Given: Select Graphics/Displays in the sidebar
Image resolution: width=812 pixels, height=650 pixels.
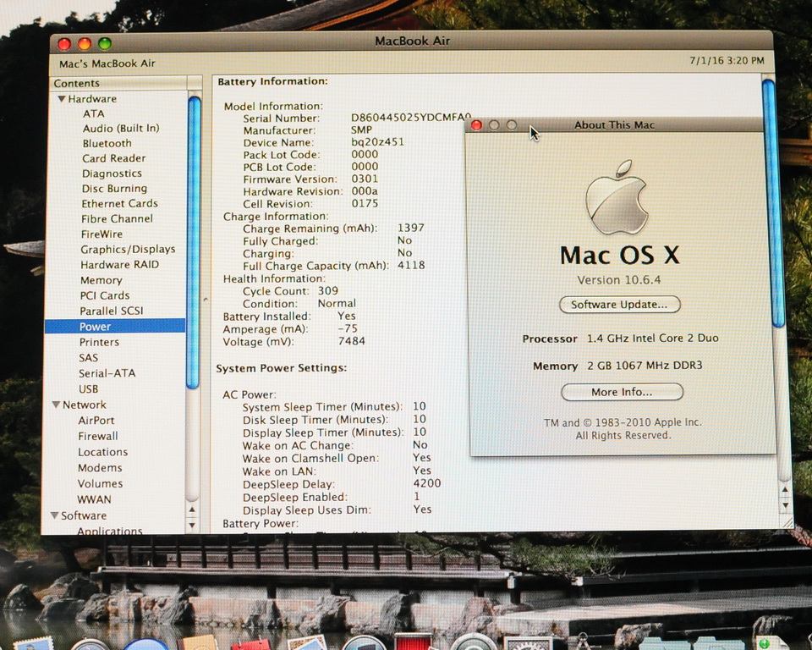Looking at the screenshot, I should [128, 250].
